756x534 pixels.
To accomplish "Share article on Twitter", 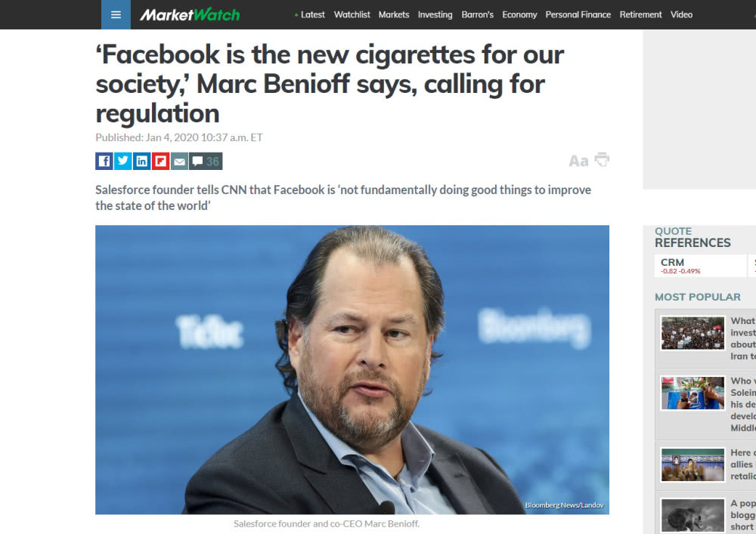I will (123, 161).
